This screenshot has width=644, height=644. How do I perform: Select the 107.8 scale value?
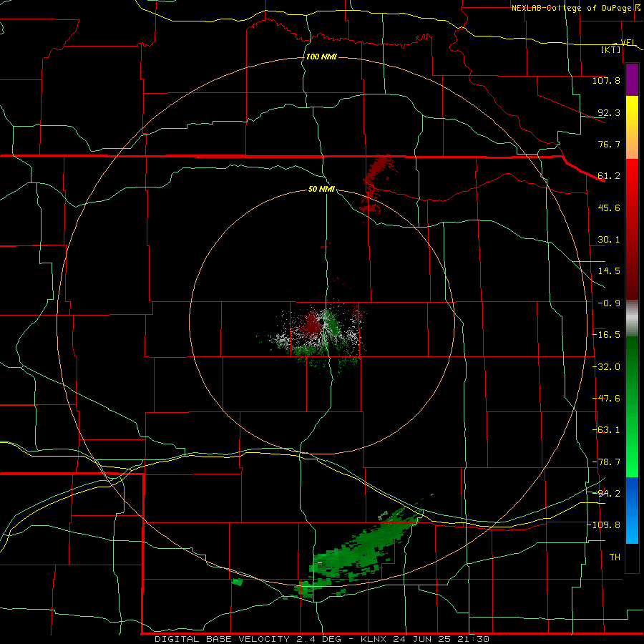pyautogui.click(x=606, y=80)
